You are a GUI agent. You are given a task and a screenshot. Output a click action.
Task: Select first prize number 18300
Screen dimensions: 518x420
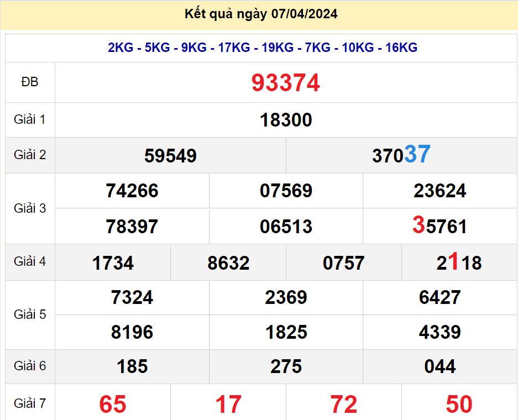286,120
